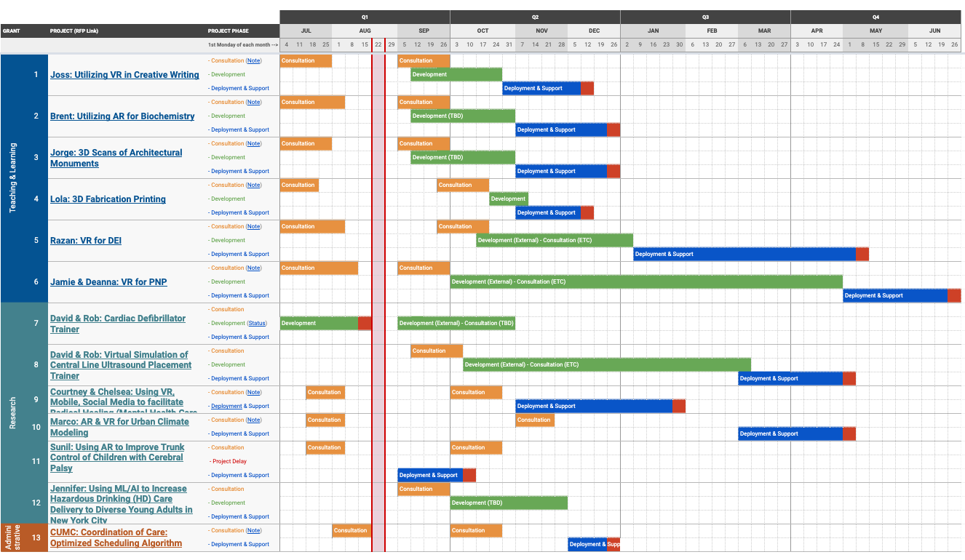
Task: Click the Note link in Jamie & Deanna's Consultation row
Action: tap(253, 268)
